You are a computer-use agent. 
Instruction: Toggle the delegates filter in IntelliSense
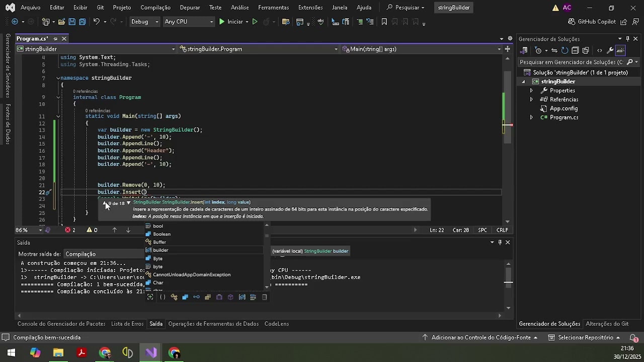point(219,297)
